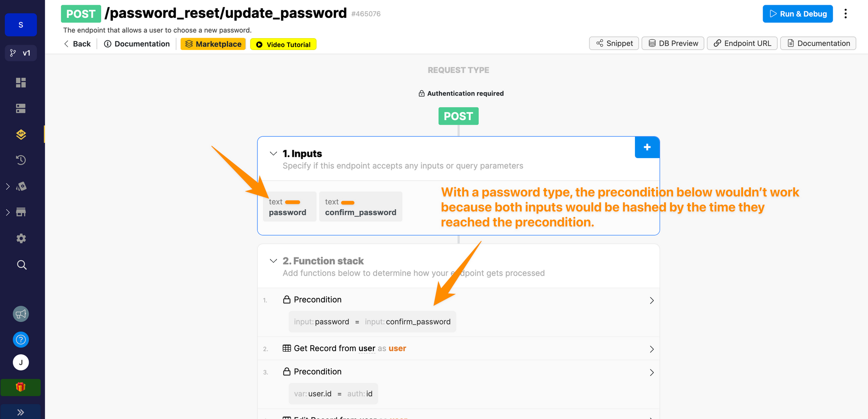Collapse the Function stack section chevron
868x419 pixels.
coord(273,261)
